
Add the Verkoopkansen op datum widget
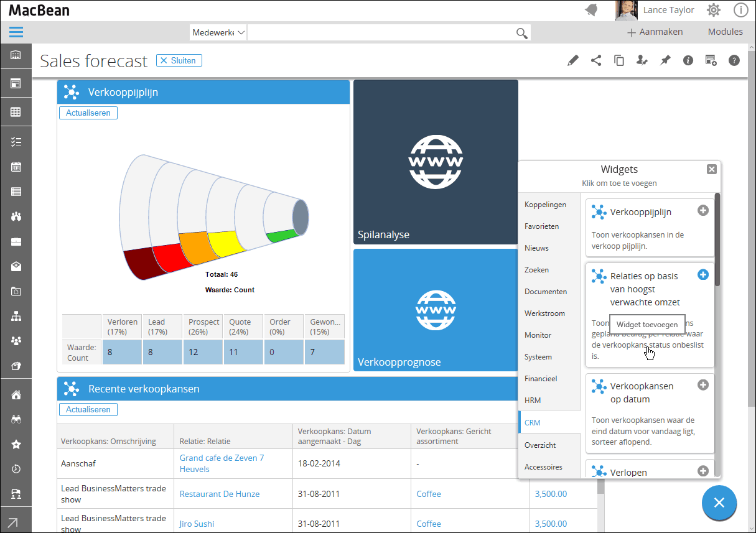click(x=703, y=385)
